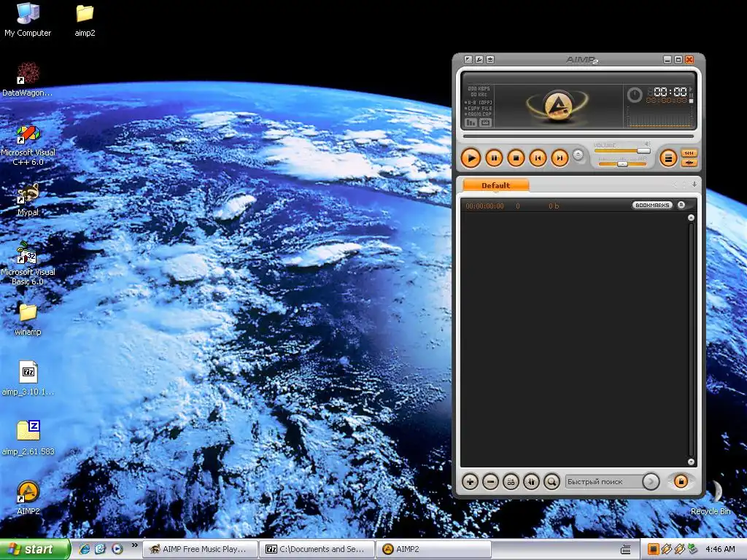Click the orange playlist manager button
The width and height of the screenshot is (747, 560).
click(681, 481)
